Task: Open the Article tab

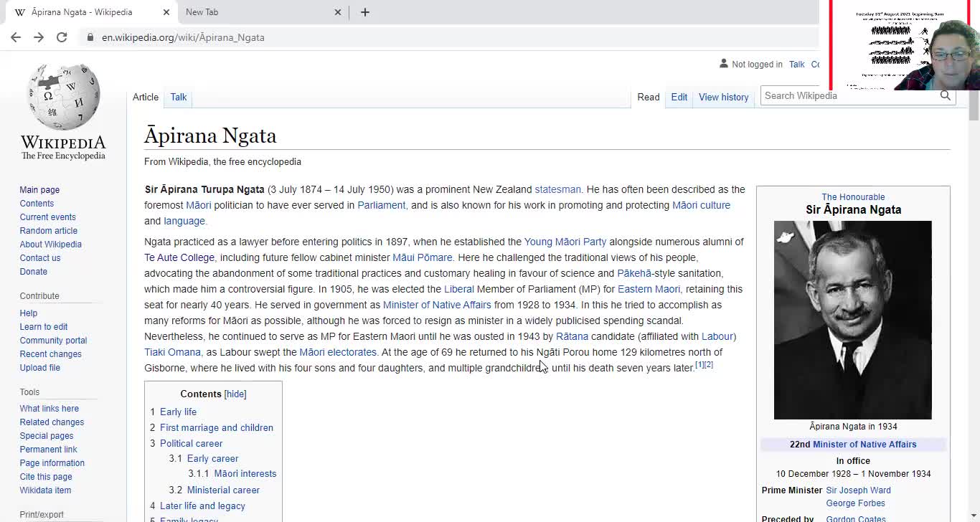Action: point(146,97)
